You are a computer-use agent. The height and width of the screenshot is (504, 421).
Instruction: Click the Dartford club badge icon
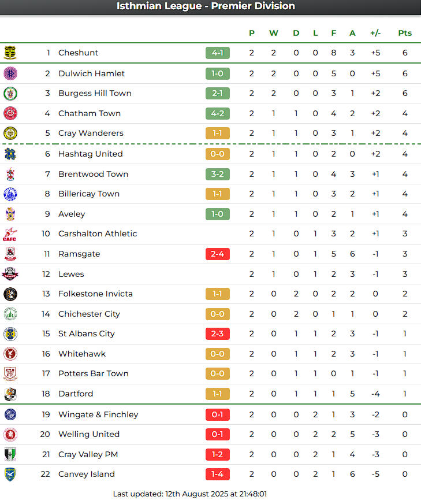[10, 394]
